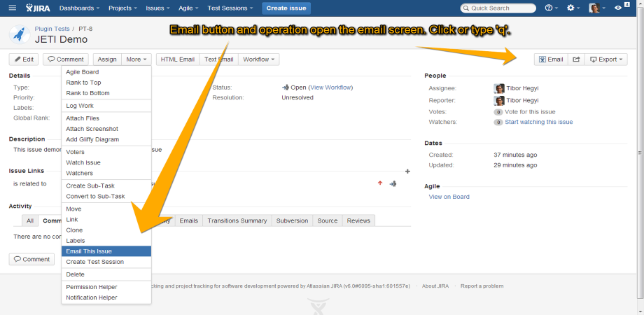The height and width of the screenshot is (315, 644).
Task: Open the Test Sessions dropdown
Action: [230, 8]
